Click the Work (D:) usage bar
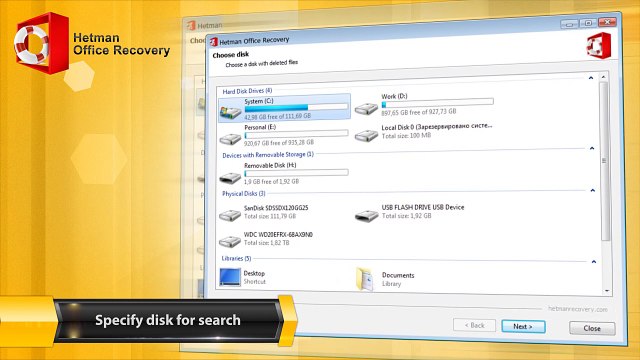640x360 pixels. pyautogui.click(x=437, y=102)
